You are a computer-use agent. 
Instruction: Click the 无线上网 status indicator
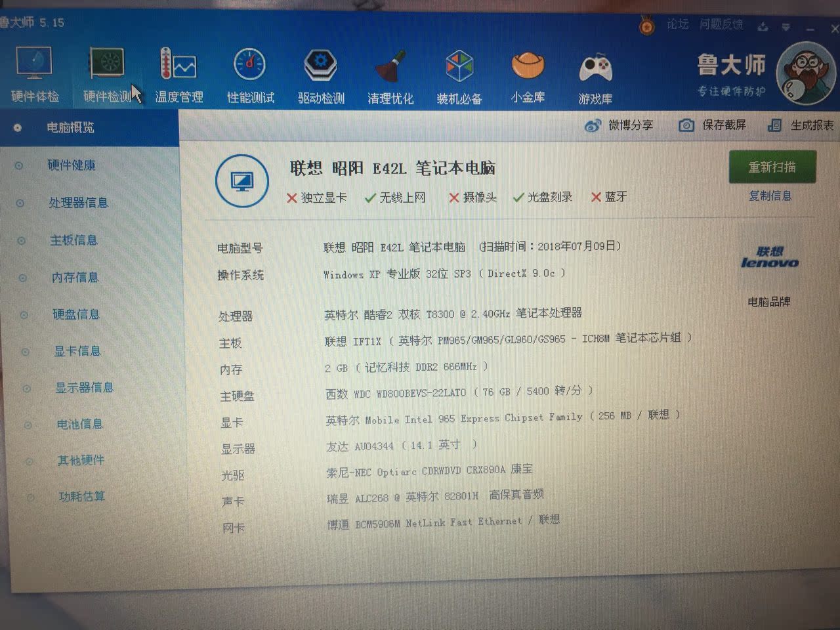(x=395, y=197)
